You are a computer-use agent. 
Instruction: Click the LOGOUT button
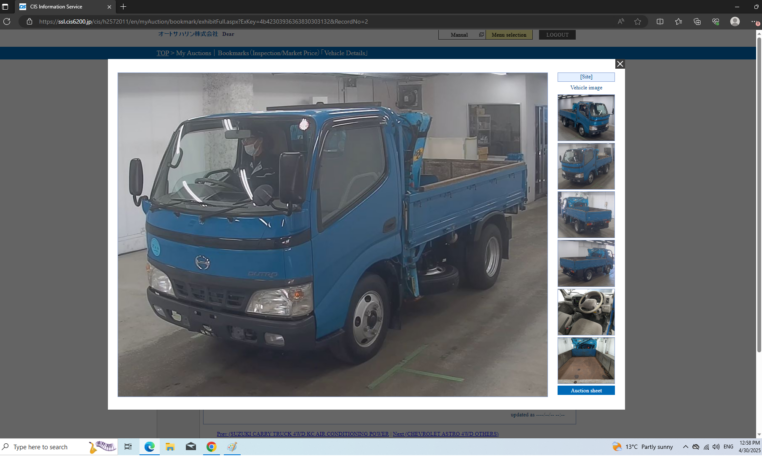click(x=557, y=35)
